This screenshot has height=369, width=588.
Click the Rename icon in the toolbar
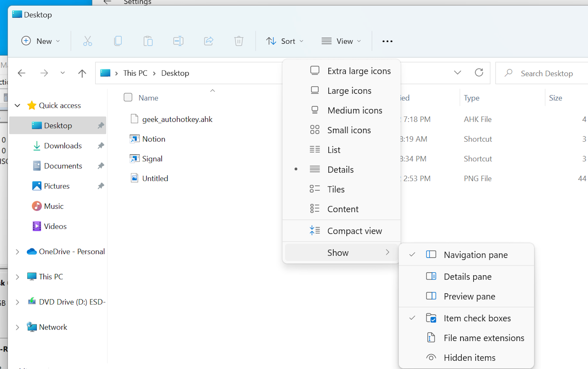click(178, 41)
